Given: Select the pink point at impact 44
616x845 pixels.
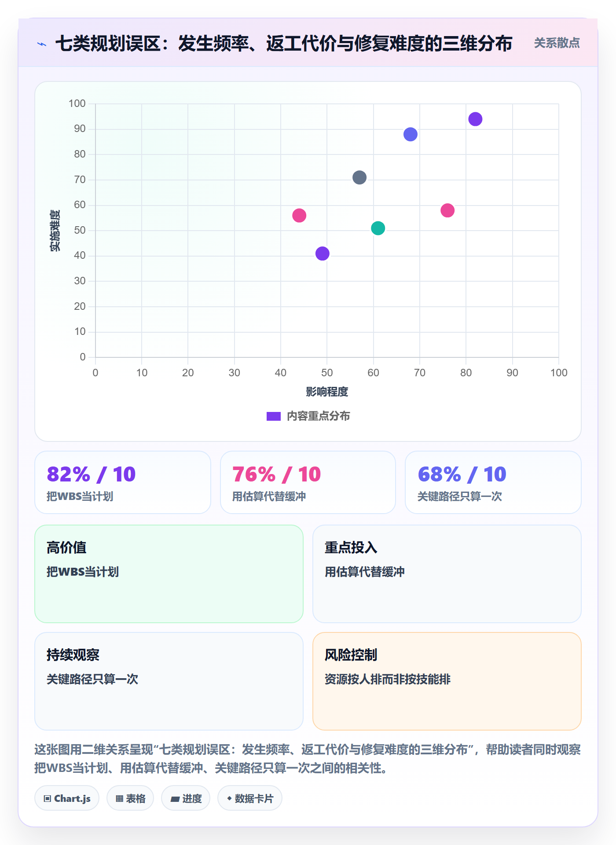Looking at the screenshot, I should pos(299,216).
